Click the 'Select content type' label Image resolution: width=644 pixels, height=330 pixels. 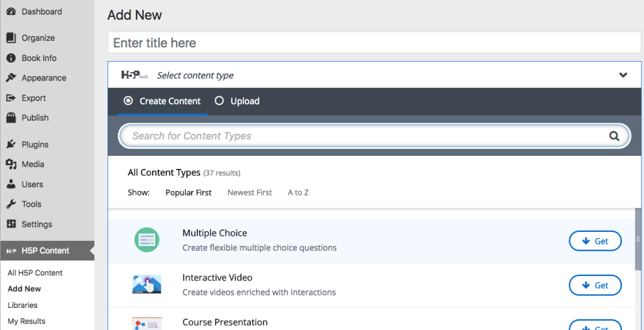[x=195, y=75]
